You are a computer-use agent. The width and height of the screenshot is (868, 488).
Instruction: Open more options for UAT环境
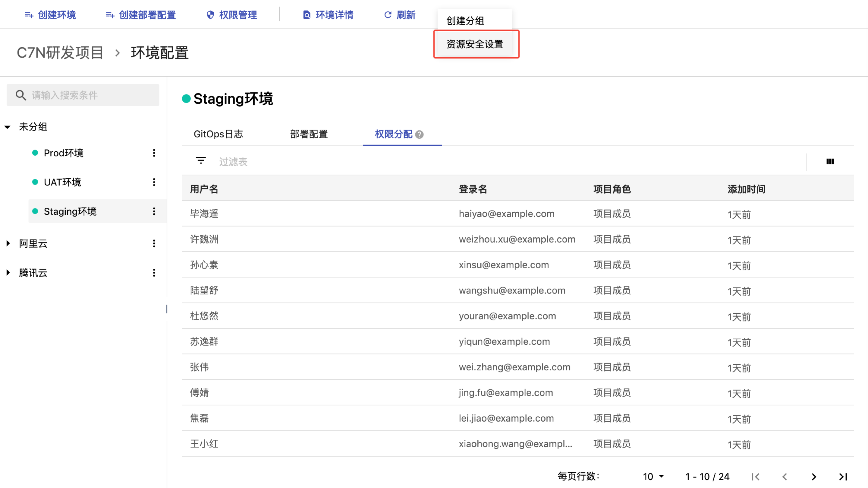(154, 182)
